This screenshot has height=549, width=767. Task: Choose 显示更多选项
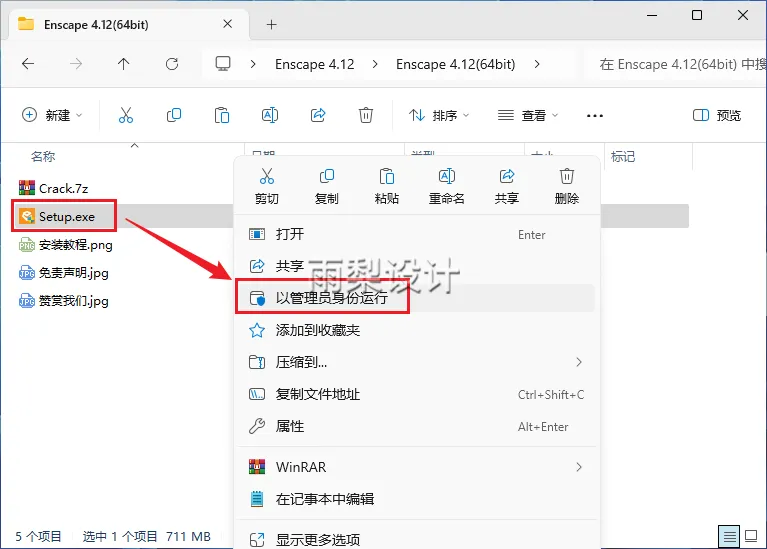pos(416,540)
